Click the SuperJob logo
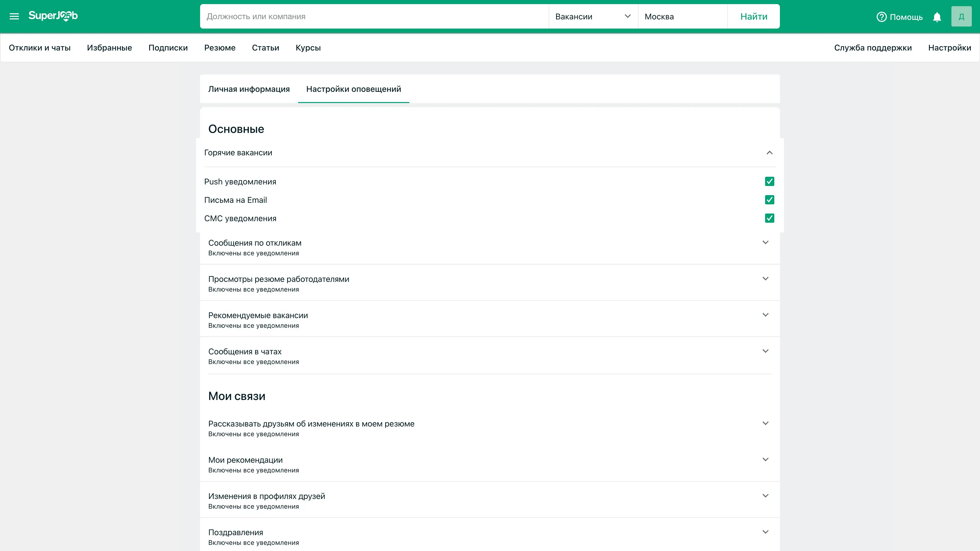This screenshot has height=551, width=980. (x=53, y=16)
